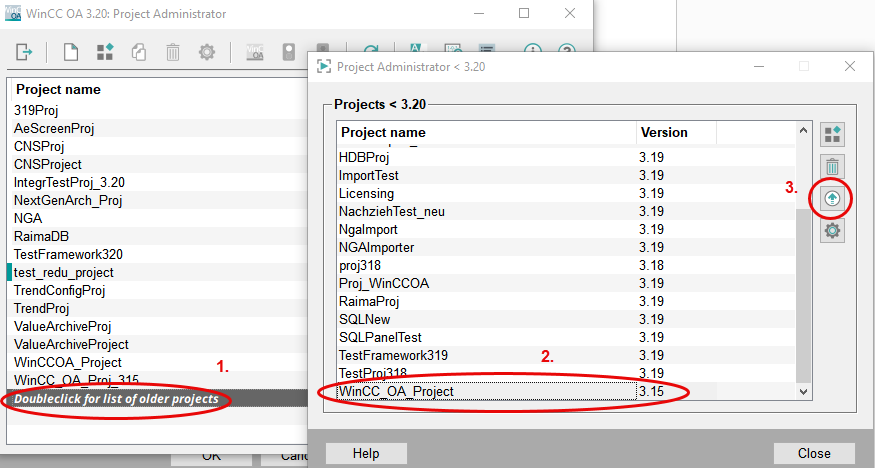This screenshot has height=468, width=875.
Task: Click the upgrade project arrow icon
Action: click(x=832, y=199)
